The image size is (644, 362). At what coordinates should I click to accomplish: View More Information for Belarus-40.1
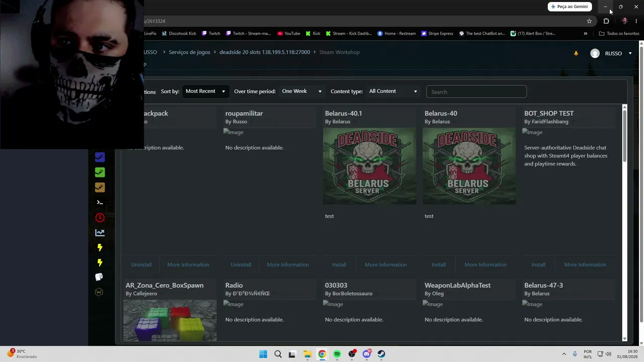click(386, 264)
